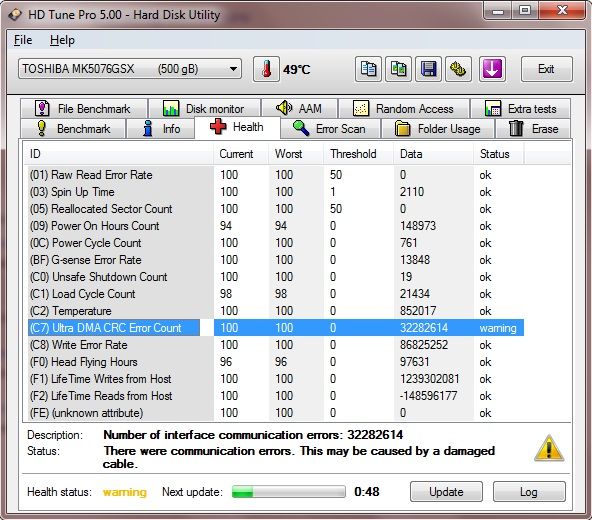This screenshot has height=520, width=592.
Task: Select the Load Cycle Count row
Action: coord(276,294)
